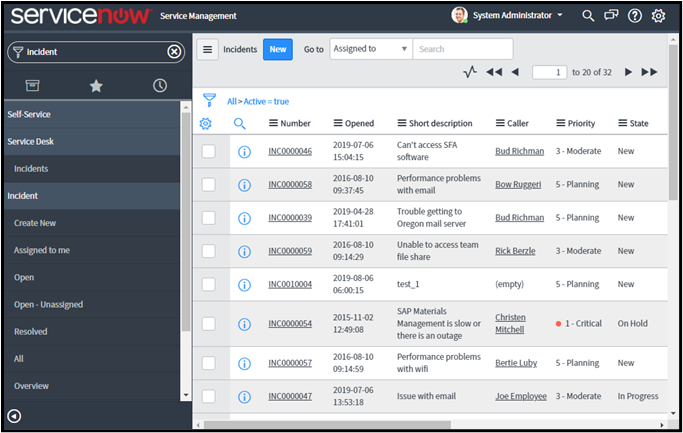The height and width of the screenshot is (433, 683).
Task: Show the favorites star tab
Action: point(96,86)
